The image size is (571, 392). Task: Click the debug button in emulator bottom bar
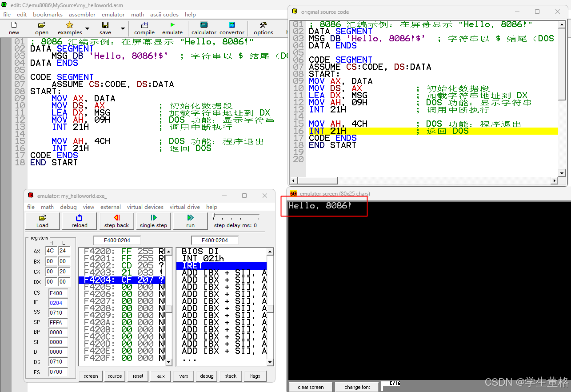coord(207,376)
